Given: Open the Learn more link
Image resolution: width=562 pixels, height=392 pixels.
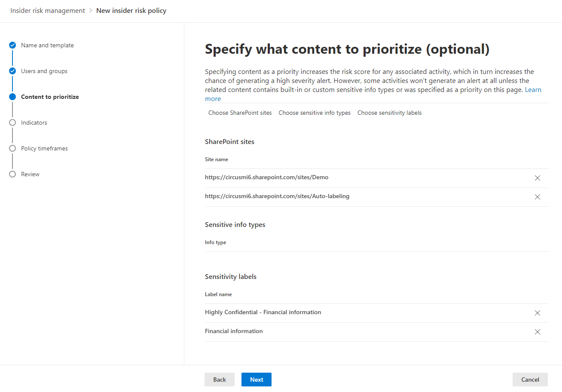Looking at the screenshot, I should click(x=533, y=89).
